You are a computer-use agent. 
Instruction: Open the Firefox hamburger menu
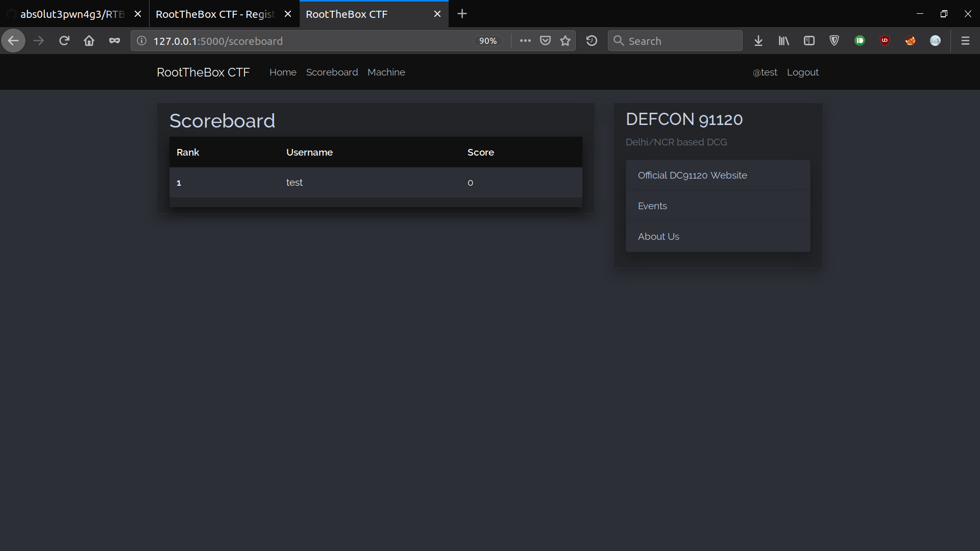coord(965,41)
